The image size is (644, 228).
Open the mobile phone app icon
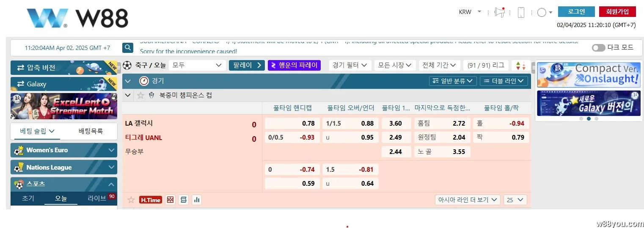pos(521,12)
